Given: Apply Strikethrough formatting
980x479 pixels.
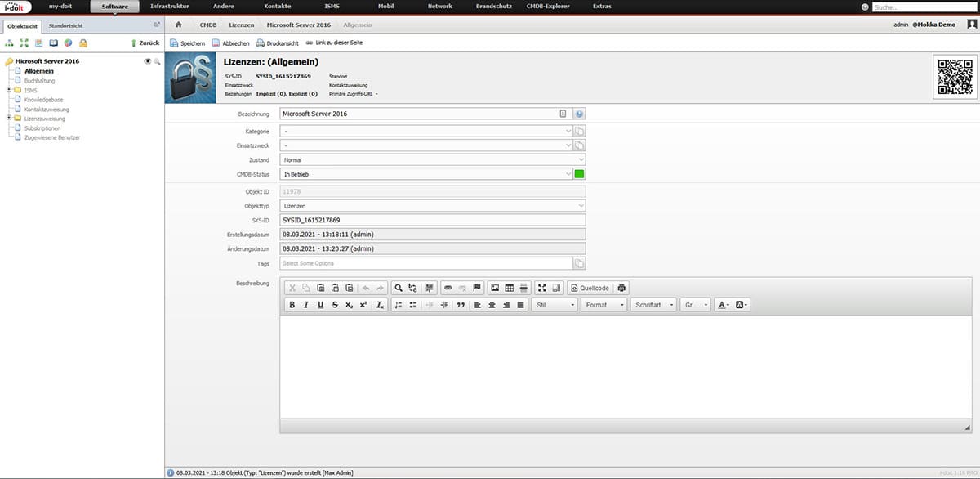Looking at the screenshot, I should click(x=335, y=305).
